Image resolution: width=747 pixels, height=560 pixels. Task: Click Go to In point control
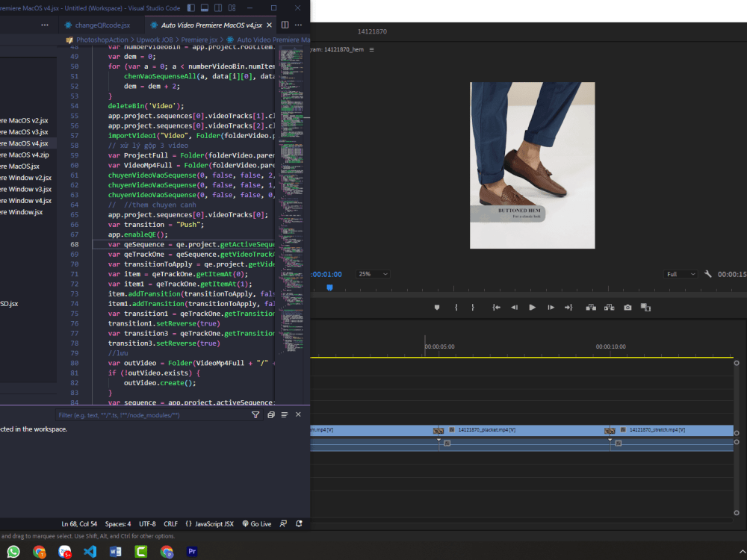(497, 307)
